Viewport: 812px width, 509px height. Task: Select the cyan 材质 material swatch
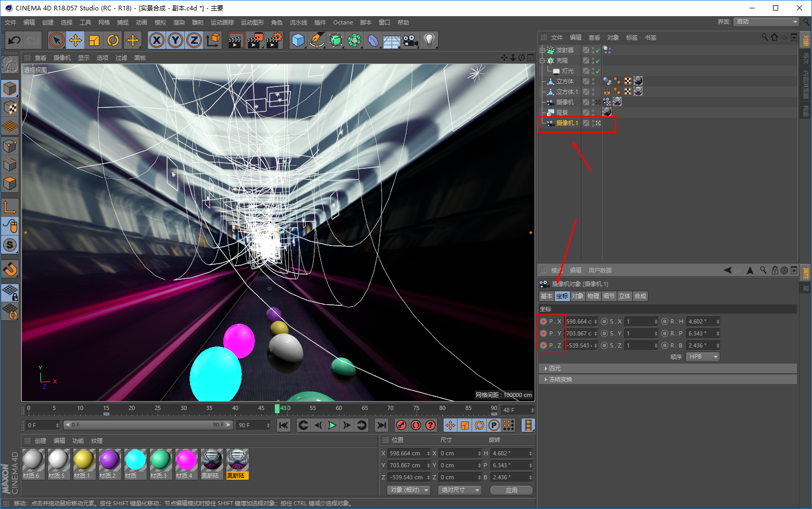pyautogui.click(x=135, y=461)
